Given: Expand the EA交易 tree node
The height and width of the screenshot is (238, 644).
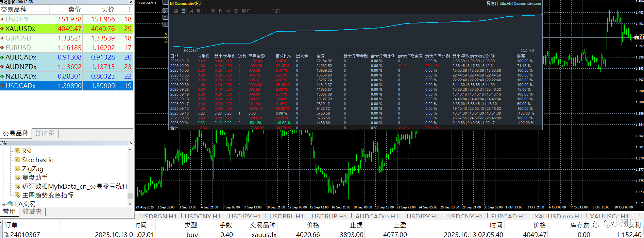Looking at the screenshot, I should click(3, 204).
